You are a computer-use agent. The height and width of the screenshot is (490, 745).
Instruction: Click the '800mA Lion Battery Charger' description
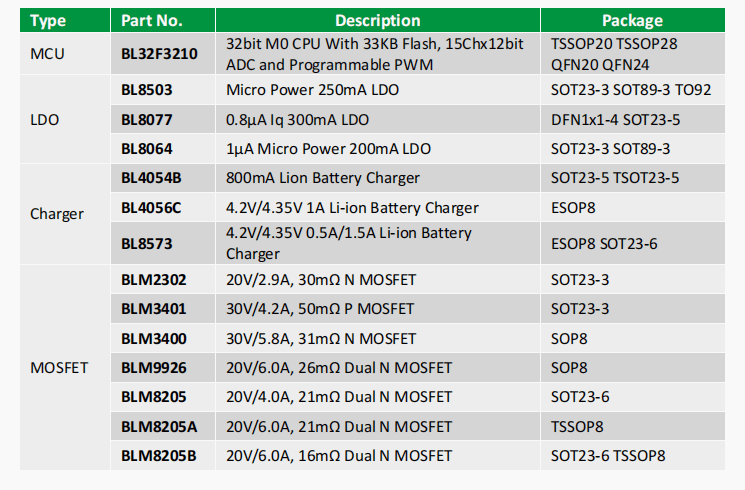(323, 178)
